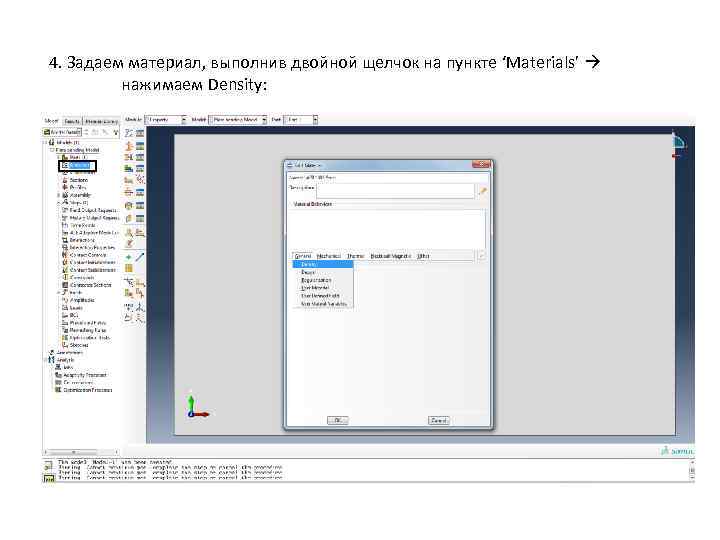This screenshot has width=720, height=540.
Task: Click Create Section toolbox icon
Action: [129, 146]
